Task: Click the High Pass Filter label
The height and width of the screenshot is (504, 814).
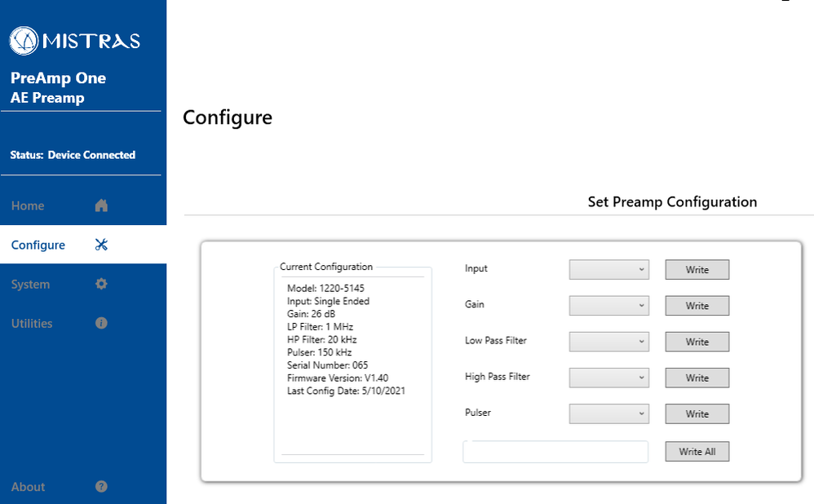Action: pyautogui.click(x=498, y=376)
